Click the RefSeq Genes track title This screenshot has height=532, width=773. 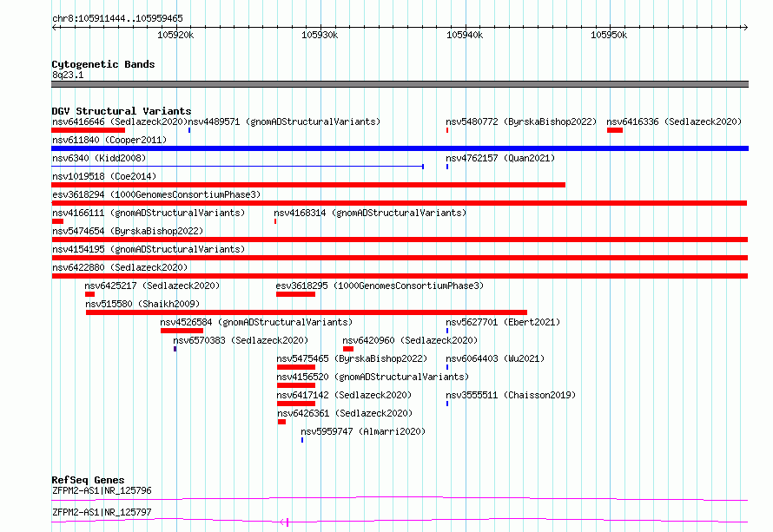tap(88, 480)
